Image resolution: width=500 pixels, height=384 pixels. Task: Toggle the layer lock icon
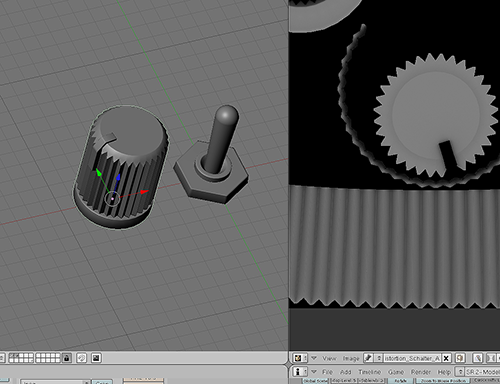pos(67,358)
